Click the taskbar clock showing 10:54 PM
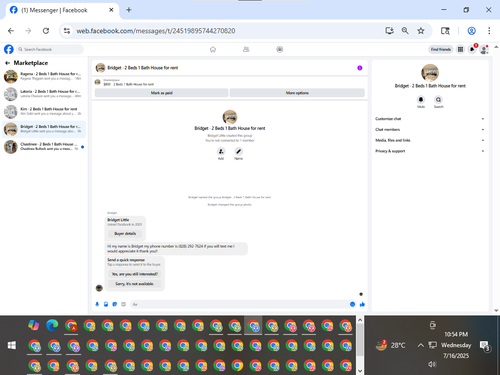This screenshot has width=500, height=375. click(456, 345)
